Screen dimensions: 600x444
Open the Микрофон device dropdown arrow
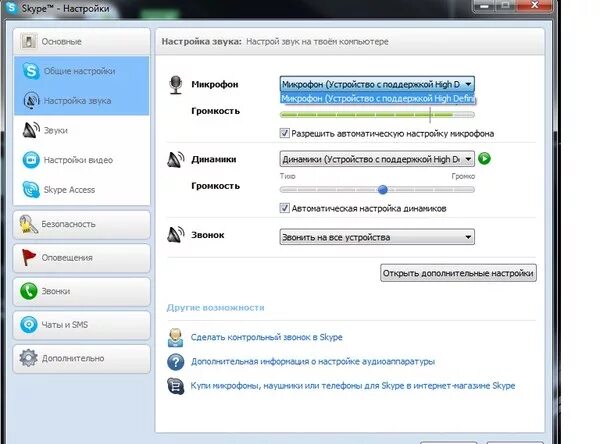coord(468,84)
